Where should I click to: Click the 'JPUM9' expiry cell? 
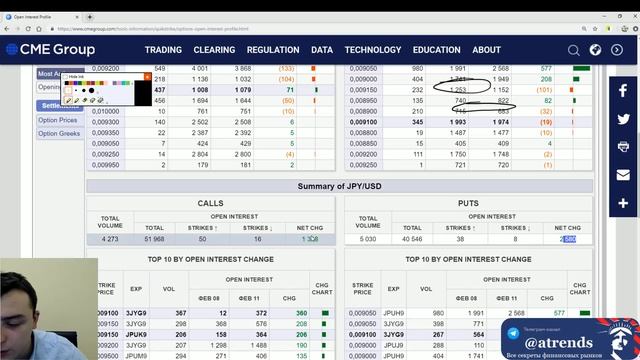pyautogui.click(x=136, y=356)
